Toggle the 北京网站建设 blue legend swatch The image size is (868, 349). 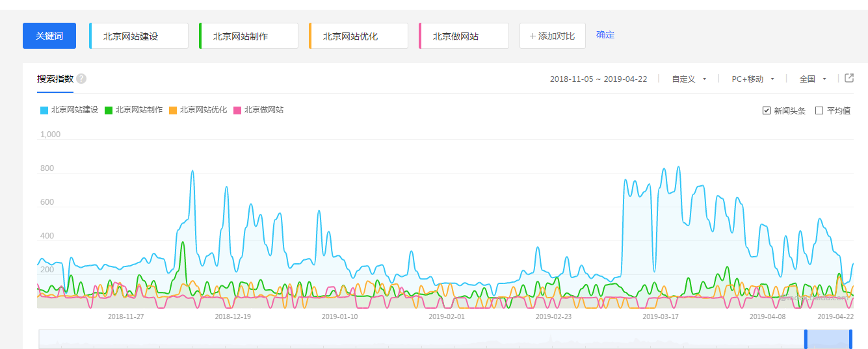(44, 110)
